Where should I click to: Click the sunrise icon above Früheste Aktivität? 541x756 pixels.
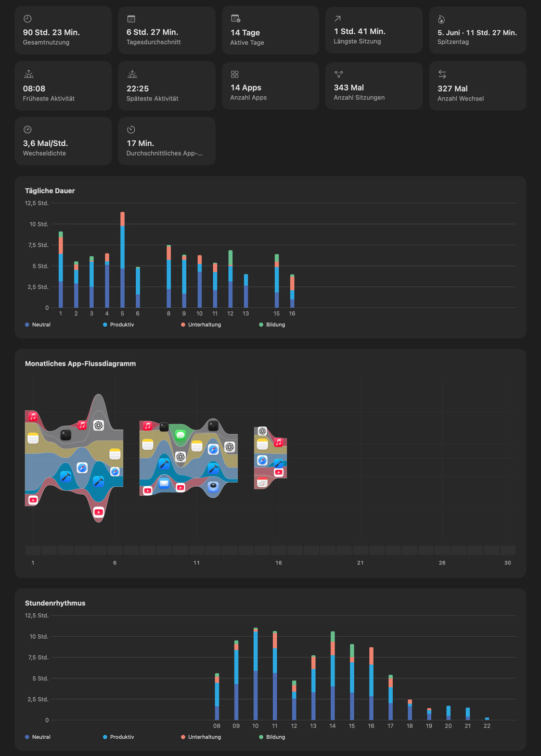pos(29,74)
